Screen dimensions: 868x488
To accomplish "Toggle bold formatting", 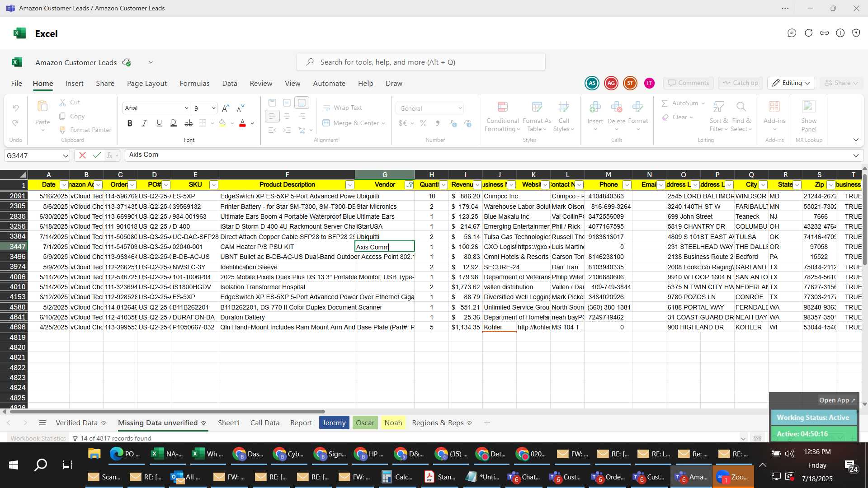I will coord(130,123).
